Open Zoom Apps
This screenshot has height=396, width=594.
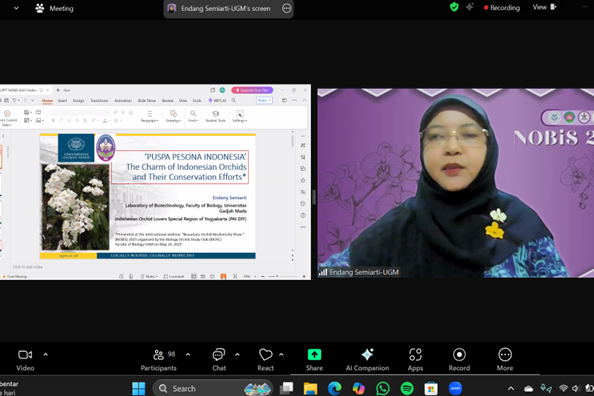click(x=415, y=360)
